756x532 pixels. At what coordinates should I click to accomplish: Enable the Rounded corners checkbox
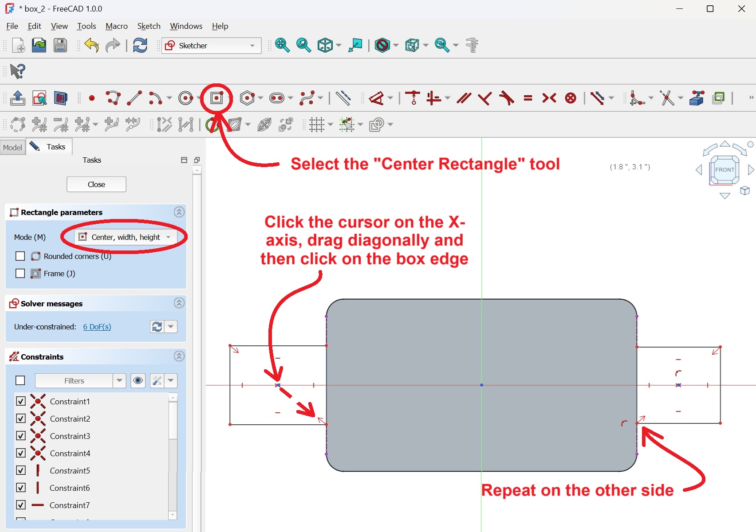click(x=20, y=256)
